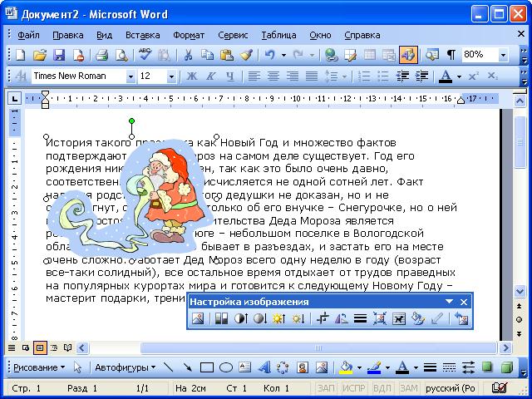This screenshot has height=399, width=532.
Task: Insert picture from file in picture toolbar
Action: coord(198,318)
